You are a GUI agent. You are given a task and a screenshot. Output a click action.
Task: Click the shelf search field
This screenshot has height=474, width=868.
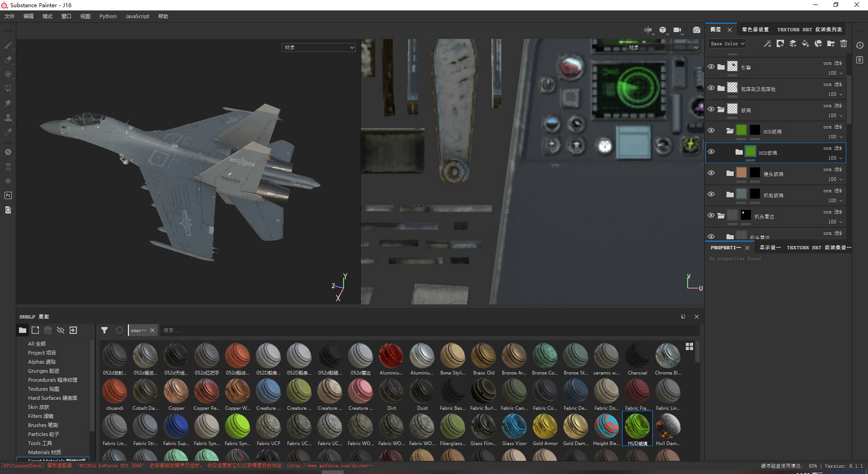[429, 330]
